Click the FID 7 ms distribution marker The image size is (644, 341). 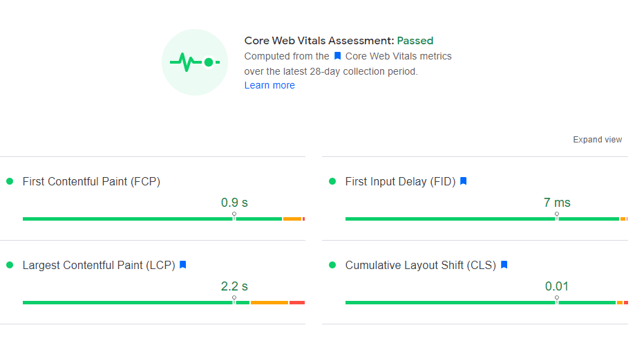point(557,215)
